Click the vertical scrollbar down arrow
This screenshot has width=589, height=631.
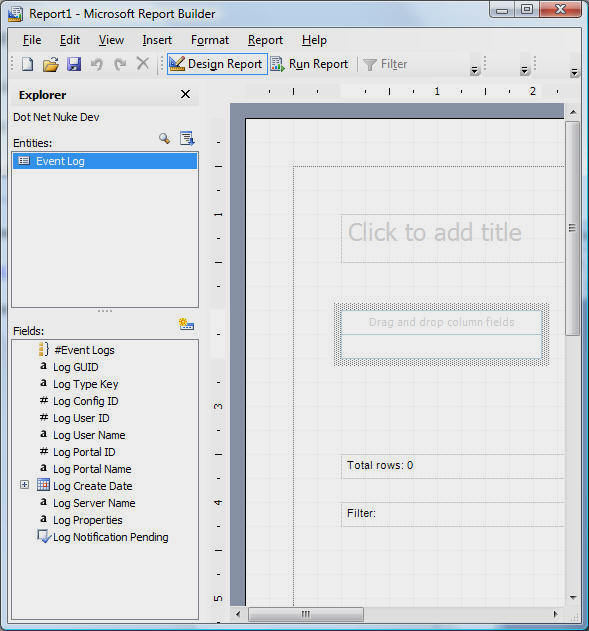click(x=573, y=597)
